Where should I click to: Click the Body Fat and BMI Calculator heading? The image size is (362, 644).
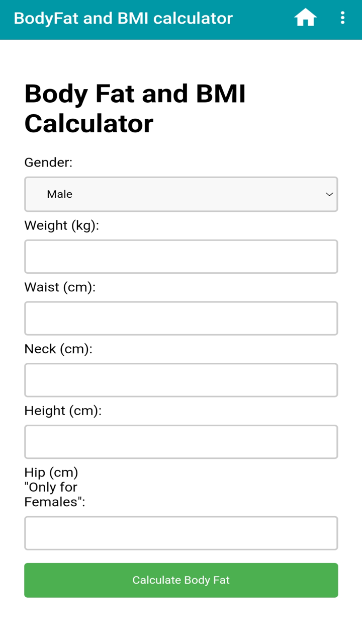(x=135, y=107)
